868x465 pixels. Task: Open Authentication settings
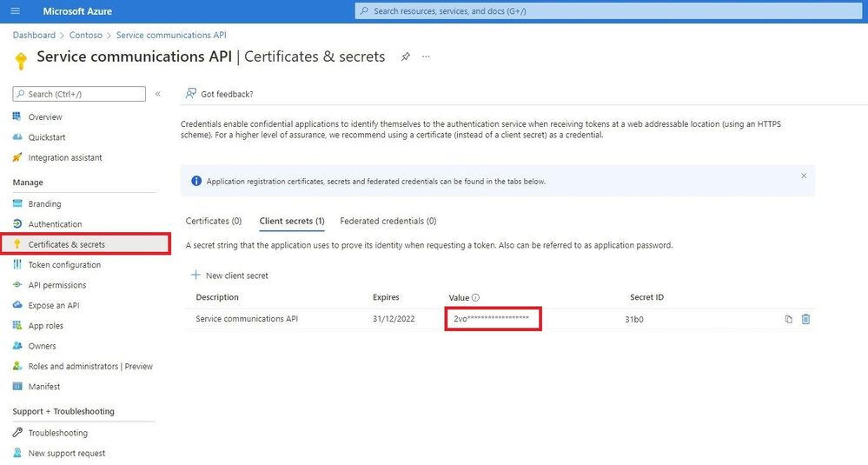coord(56,224)
